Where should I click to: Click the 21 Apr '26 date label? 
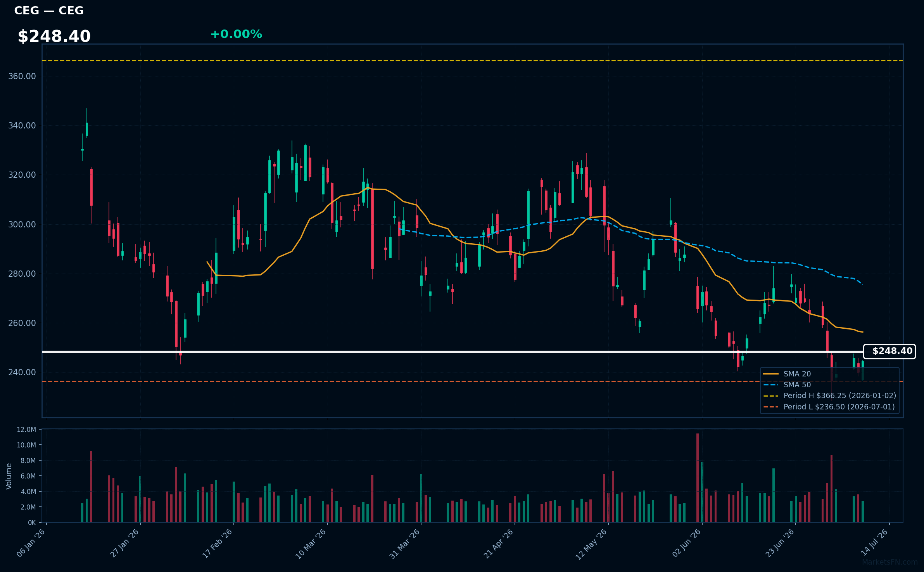tap(499, 543)
